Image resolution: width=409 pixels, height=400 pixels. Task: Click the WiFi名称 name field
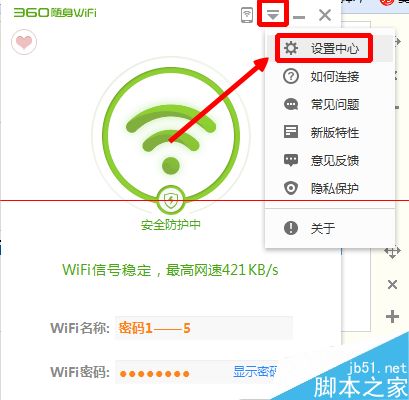tap(204, 328)
